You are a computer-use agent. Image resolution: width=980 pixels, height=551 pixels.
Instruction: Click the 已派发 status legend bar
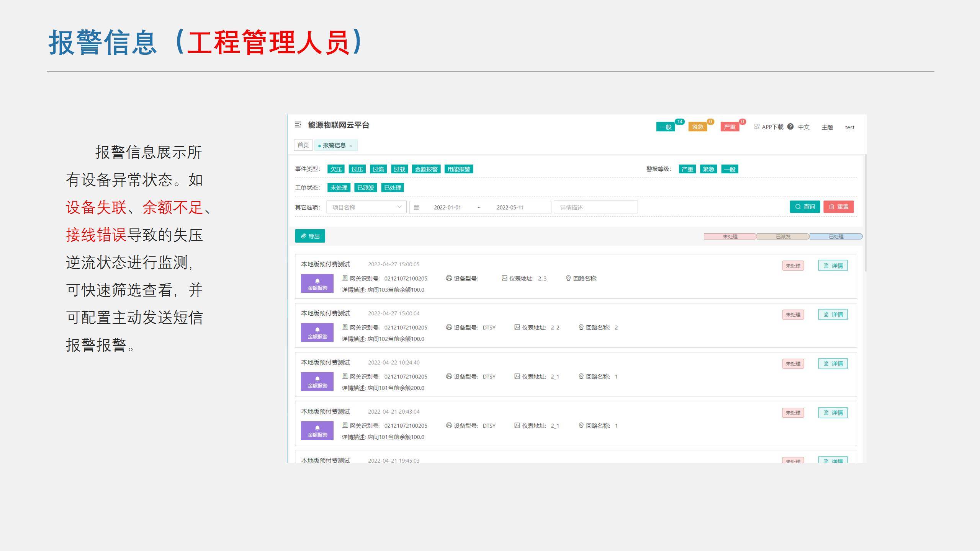[783, 236]
